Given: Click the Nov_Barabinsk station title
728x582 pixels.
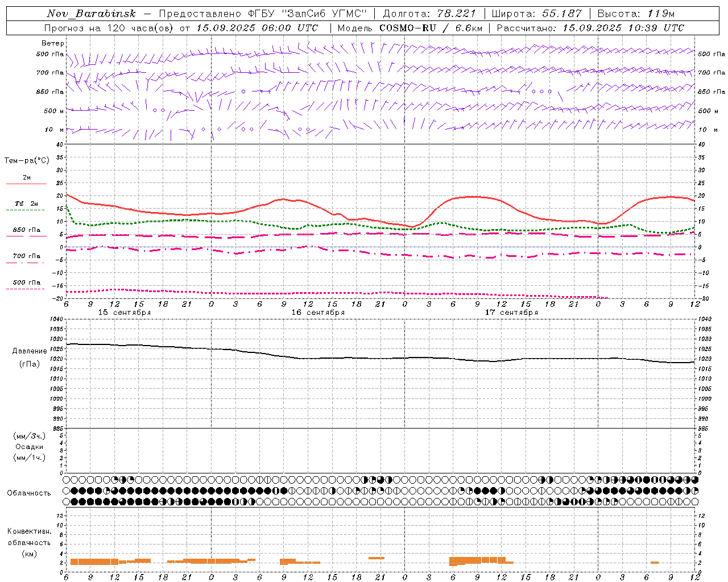Looking at the screenshot, I should pyautogui.click(x=92, y=14).
